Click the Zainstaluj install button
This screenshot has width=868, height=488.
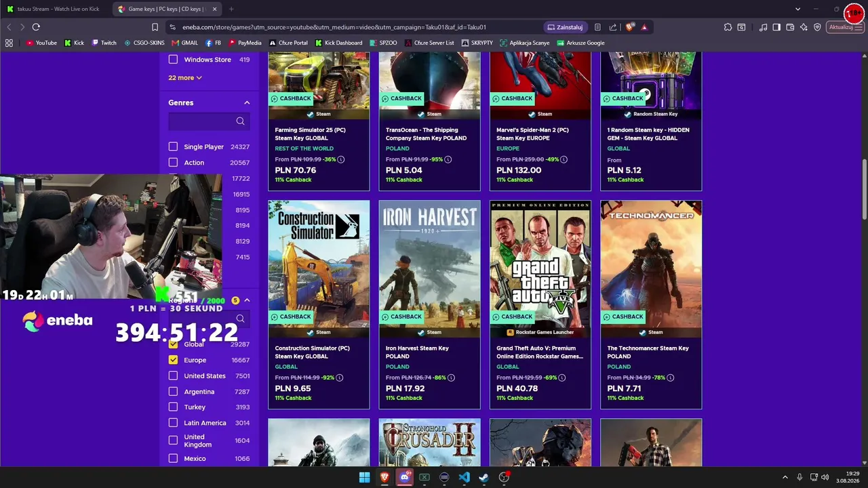[x=565, y=27]
